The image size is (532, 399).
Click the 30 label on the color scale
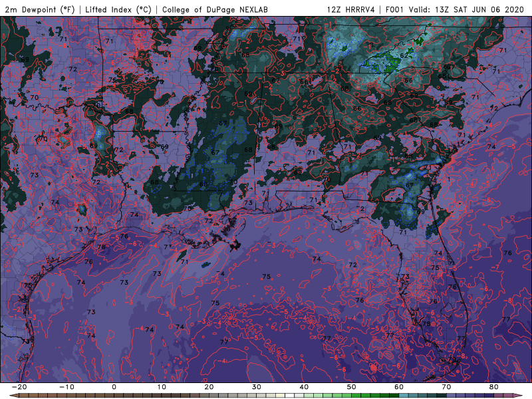pyautogui.click(x=257, y=387)
